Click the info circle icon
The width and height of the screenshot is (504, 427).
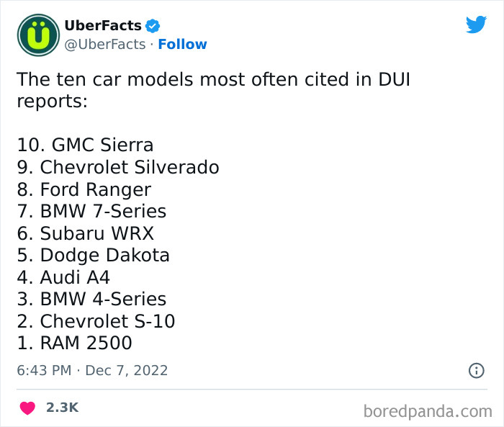[476, 371]
